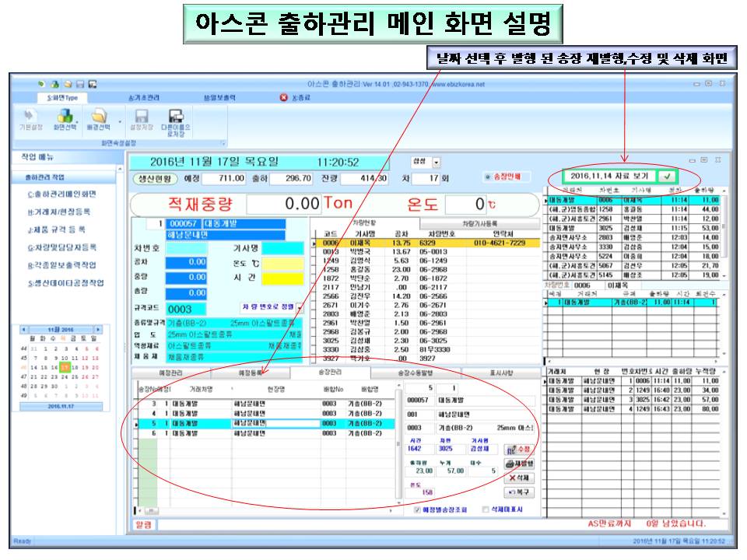
Task: Expand the 배경선택 dropdown arrow
Action: 118,122
